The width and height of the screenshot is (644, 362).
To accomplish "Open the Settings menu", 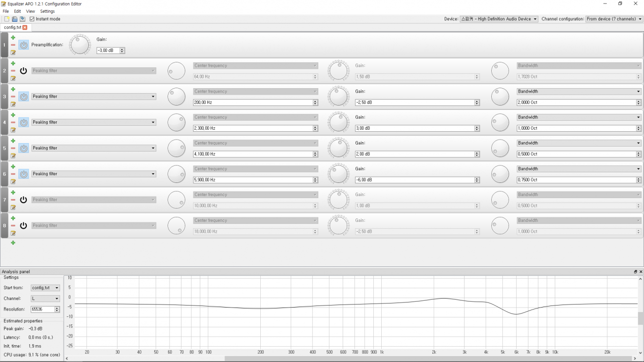I will pyautogui.click(x=48, y=11).
